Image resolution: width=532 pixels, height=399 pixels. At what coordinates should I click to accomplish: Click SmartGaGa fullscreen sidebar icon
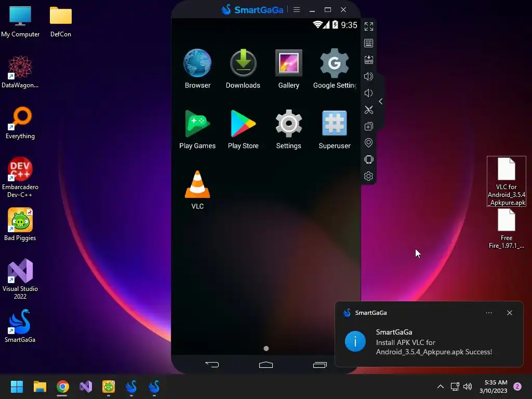tap(369, 26)
